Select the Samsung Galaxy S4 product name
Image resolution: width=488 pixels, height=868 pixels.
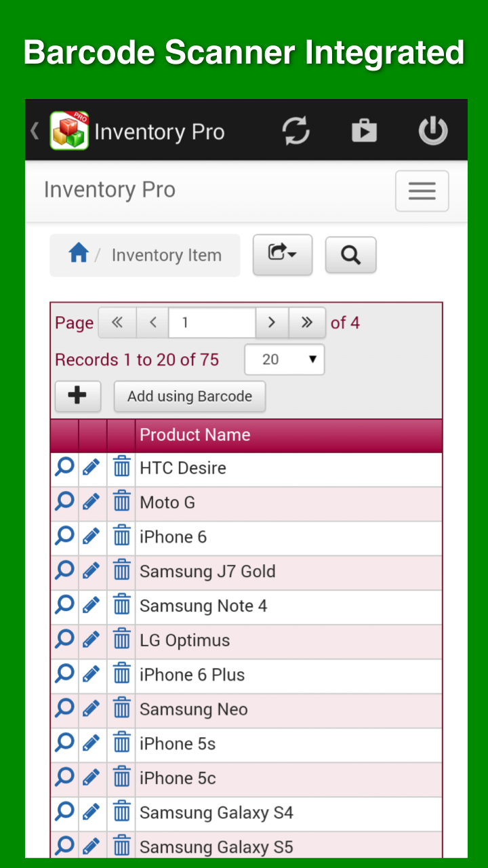click(x=216, y=813)
